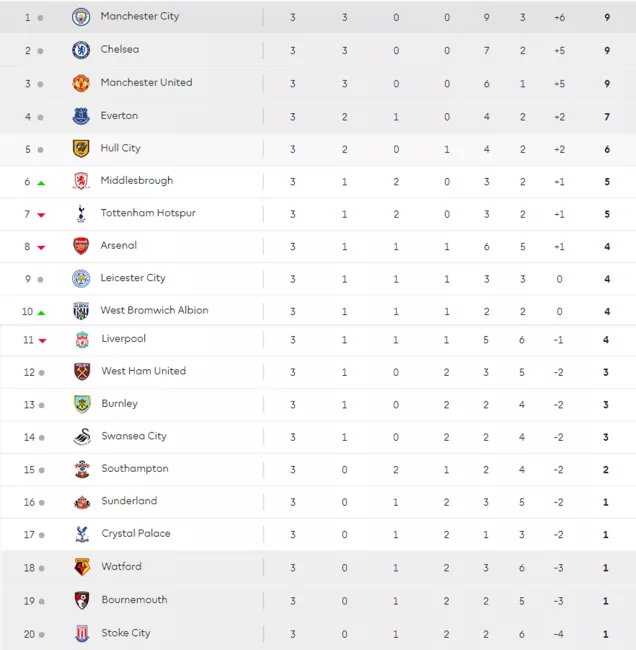636x650 pixels.
Task: Click Manchester City's points total of 9
Action: click(x=607, y=17)
